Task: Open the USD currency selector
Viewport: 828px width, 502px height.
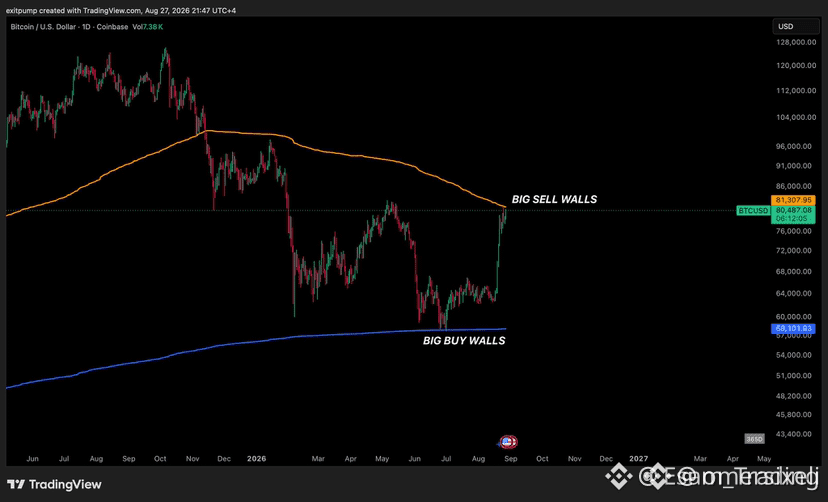Action: click(x=795, y=26)
